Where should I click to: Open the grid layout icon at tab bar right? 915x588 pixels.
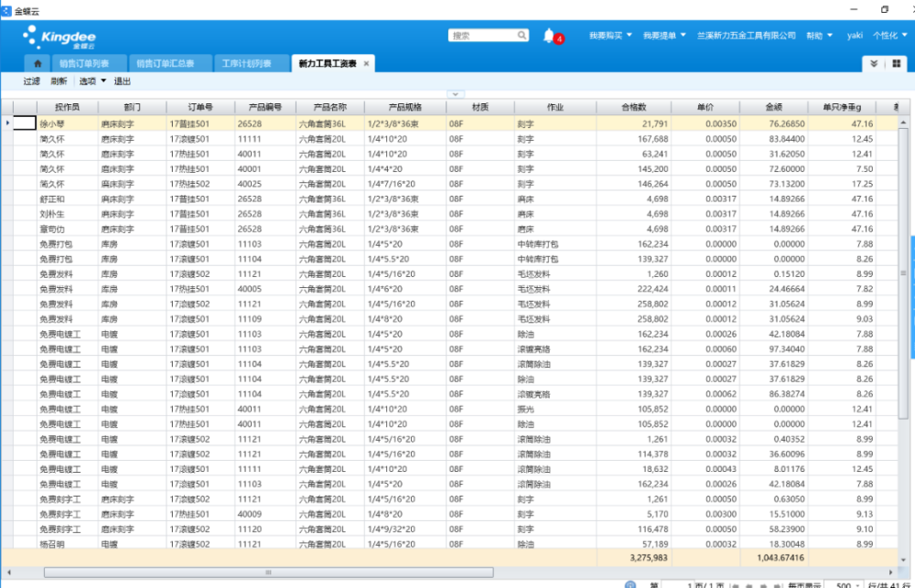point(897,64)
